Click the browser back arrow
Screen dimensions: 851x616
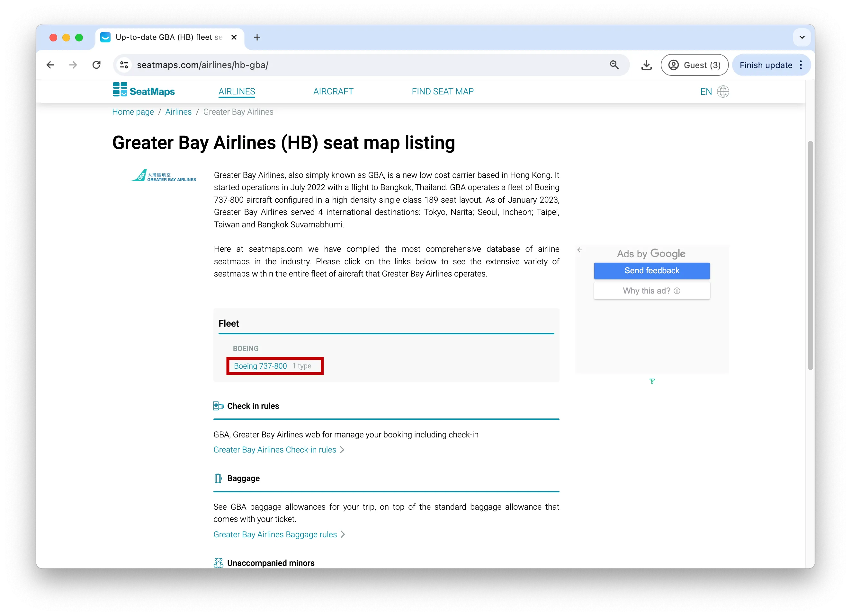50,65
